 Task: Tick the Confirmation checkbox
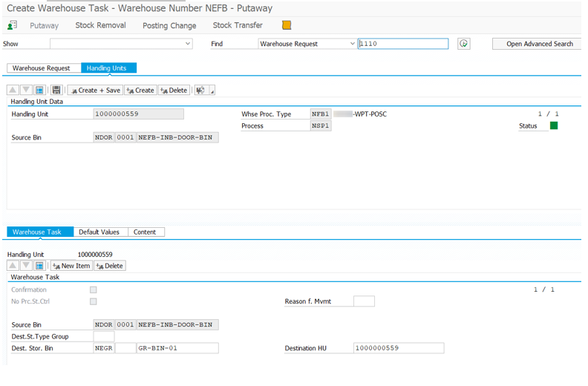94,289
